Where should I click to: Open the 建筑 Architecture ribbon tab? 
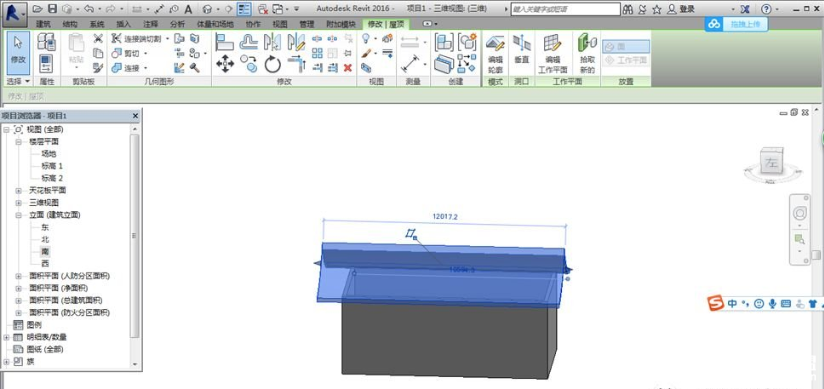coord(44,24)
